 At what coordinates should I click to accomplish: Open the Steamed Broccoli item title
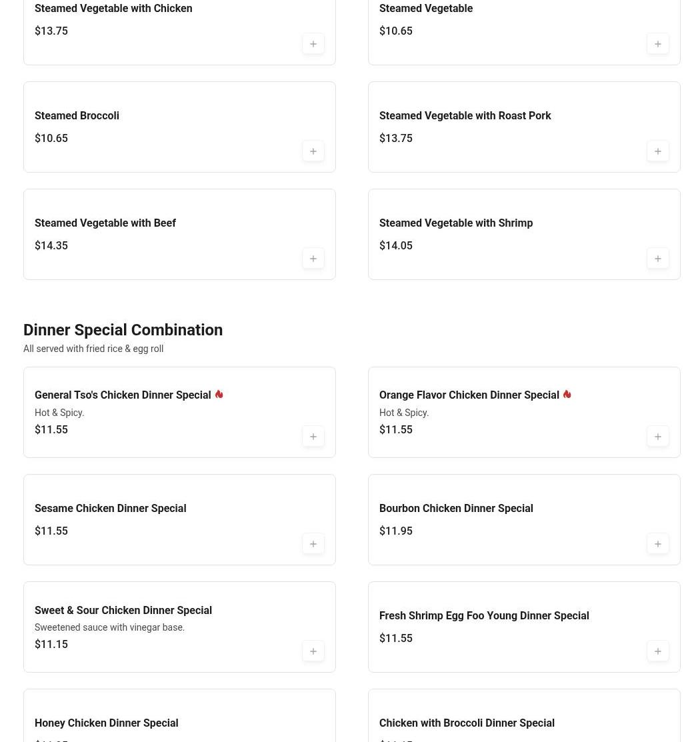(x=77, y=116)
